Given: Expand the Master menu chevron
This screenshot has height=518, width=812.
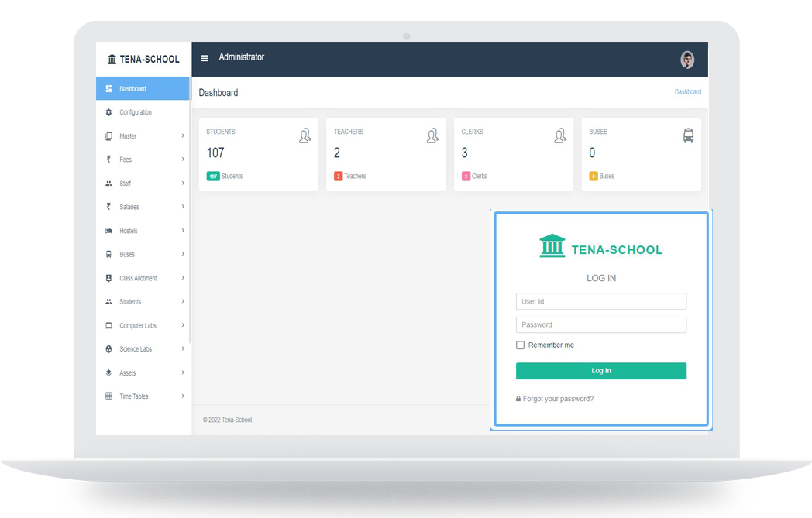Looking at the screenshot, I should point(183,136).
